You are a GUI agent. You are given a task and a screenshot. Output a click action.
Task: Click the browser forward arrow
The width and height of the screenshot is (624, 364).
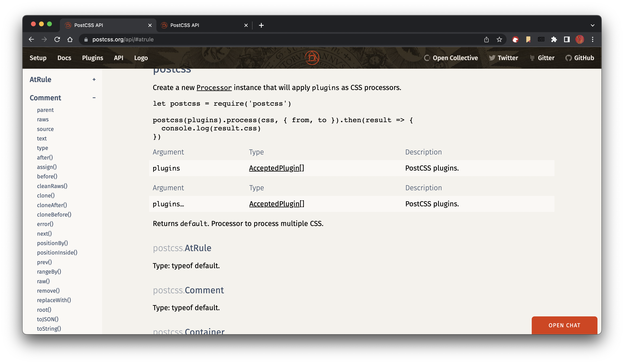(x=44, y=39)
